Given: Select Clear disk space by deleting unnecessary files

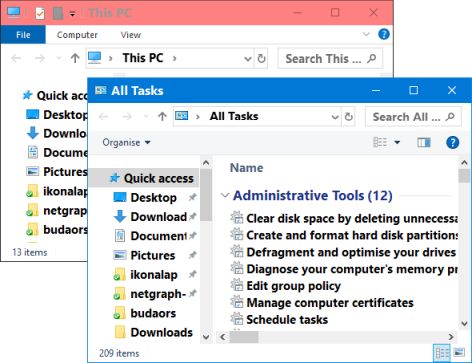Looking at the screenshot, I should click(x=344, y=218).
